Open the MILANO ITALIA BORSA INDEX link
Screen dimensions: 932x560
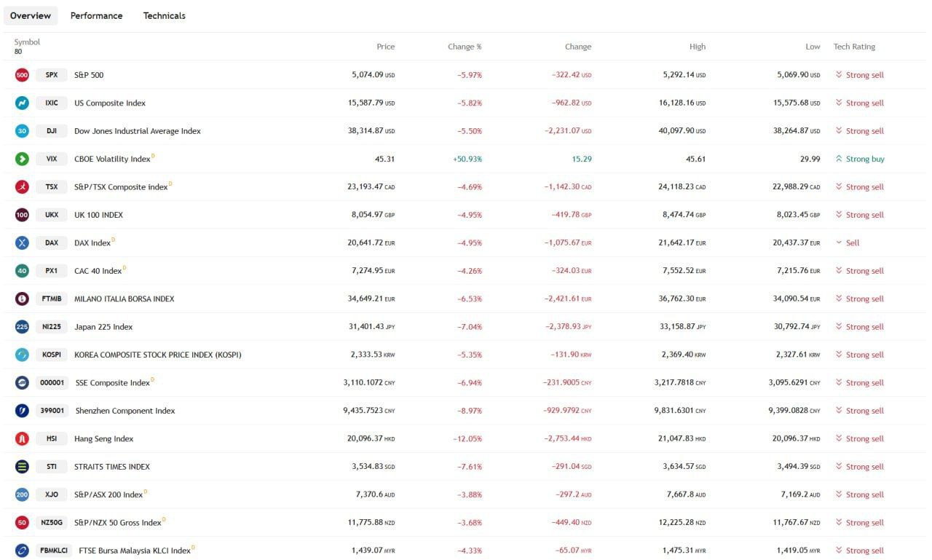click(x=124, y=299)
